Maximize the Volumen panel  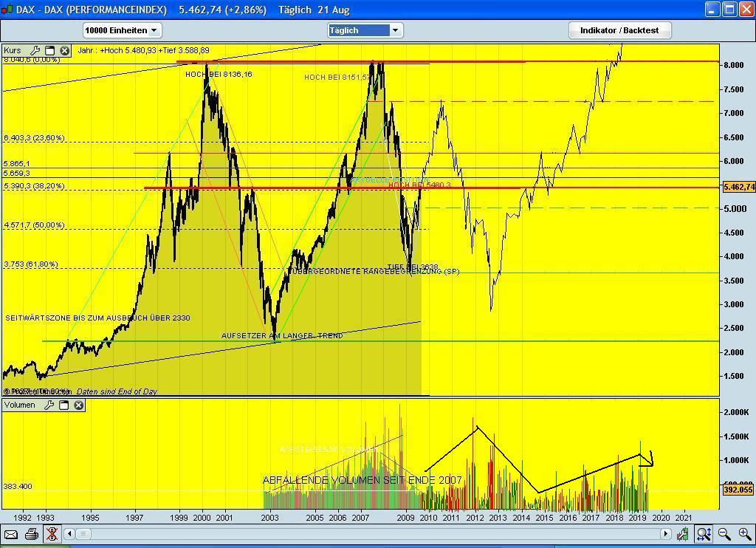pos(64,405)
